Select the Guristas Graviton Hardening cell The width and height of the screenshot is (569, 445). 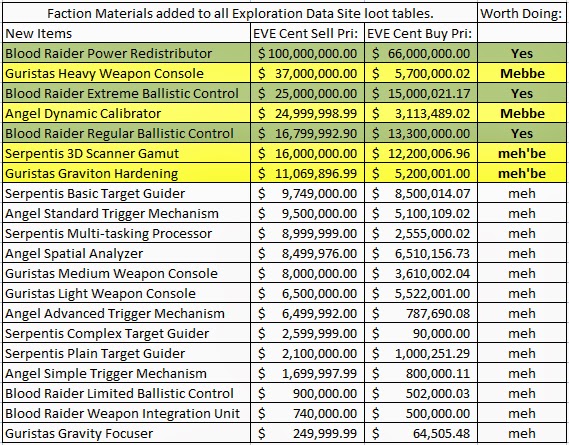point(126,173)
